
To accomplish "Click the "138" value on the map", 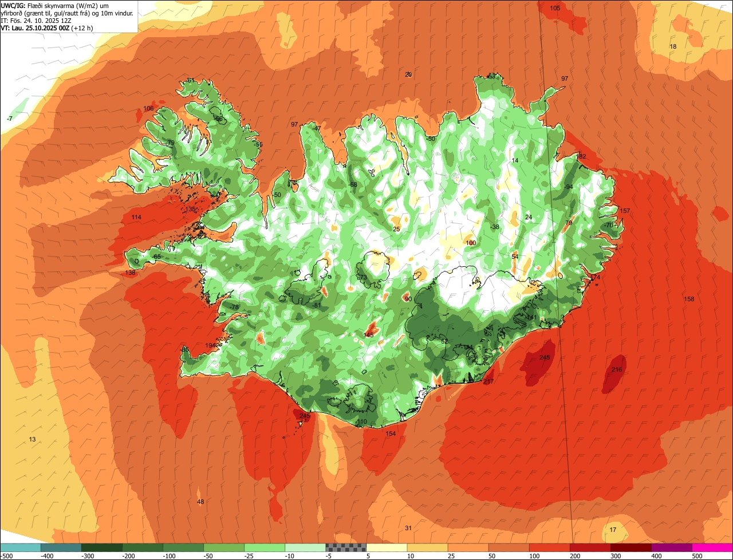I will click(x=131, y=273).
